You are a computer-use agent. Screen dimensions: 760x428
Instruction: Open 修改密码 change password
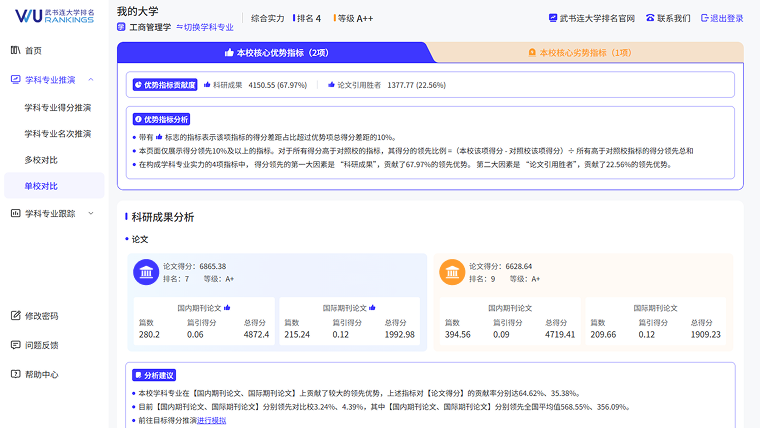[x=42, y=316]
